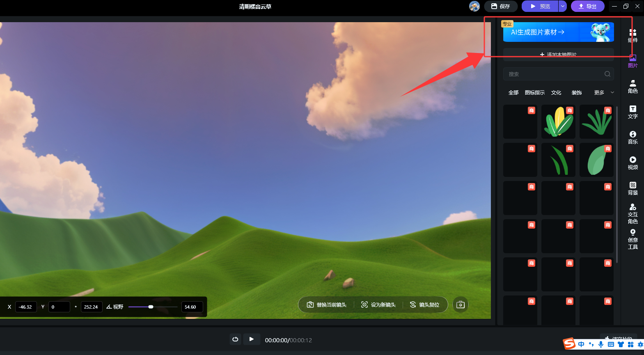Toggle the loop playback button
This screenshot has width=644, height=355.
coord(235,339)
